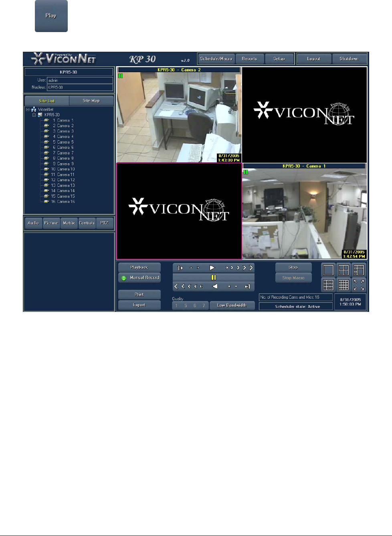Click "Scheduler state: Active" status text

tap(297, 307)
